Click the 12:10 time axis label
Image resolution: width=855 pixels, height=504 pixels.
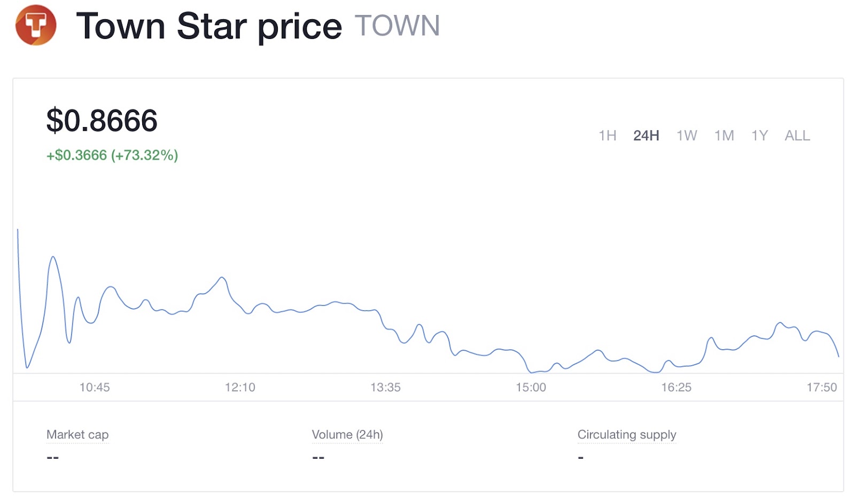[240, 387]
